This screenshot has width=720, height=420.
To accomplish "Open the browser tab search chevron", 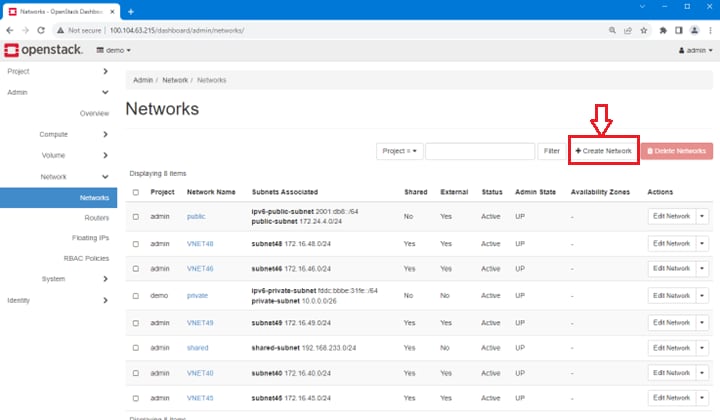I will [642, 6].
